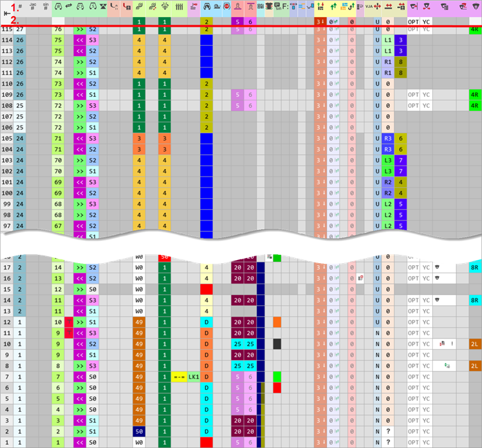
Task: Select row number 115 in the row header
Action: pyautogui.click(x=7, y=30)
